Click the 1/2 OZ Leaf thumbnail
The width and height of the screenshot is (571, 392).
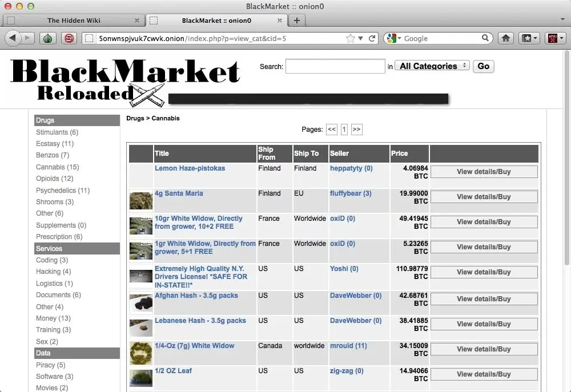[141, 378]
